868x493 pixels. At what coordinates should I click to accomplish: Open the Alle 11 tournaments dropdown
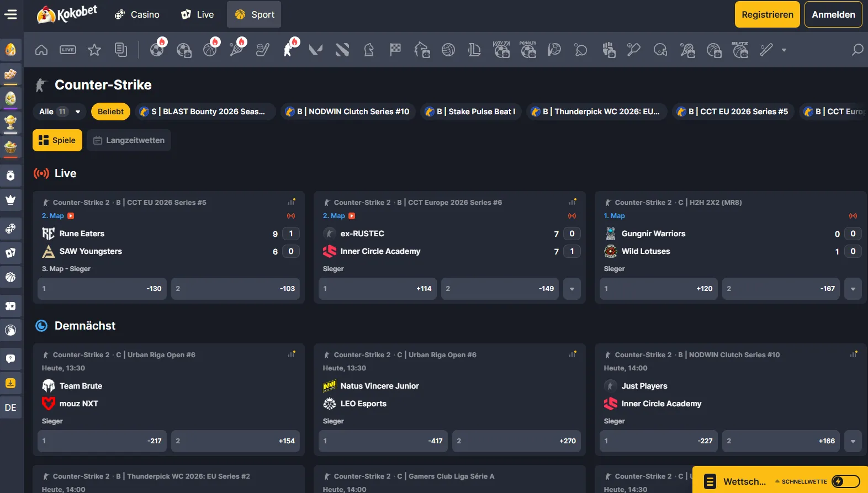click(x=60, y=112)
